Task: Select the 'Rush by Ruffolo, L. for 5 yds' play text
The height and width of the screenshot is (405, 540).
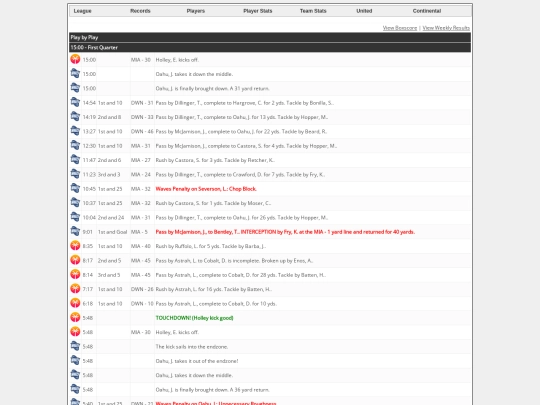Action: pyautogui.click(x=210, y=246)
